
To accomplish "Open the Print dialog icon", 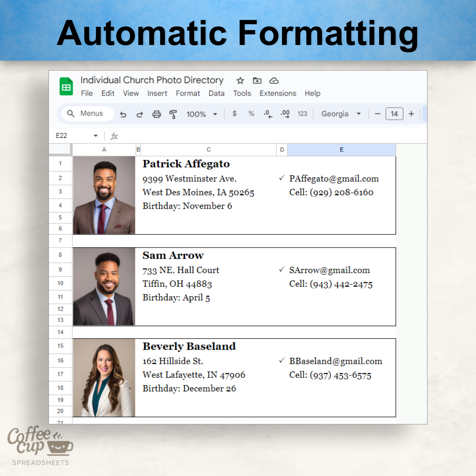I will coord(157,114).
